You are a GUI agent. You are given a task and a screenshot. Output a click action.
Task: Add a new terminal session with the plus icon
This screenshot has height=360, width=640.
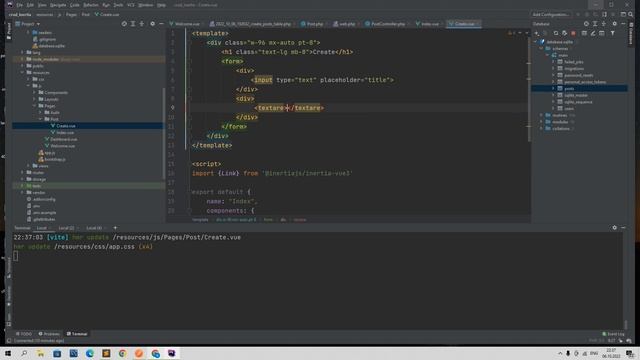click(x=115, y=228)
